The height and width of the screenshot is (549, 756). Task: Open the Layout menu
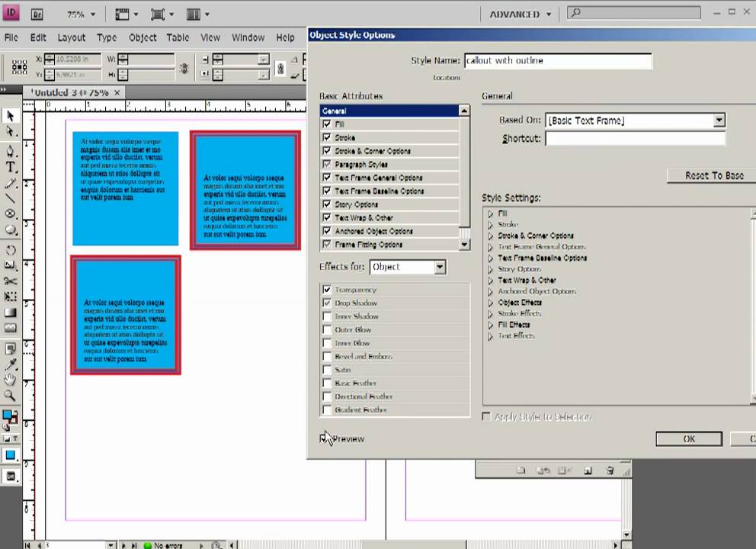[72, 37]
